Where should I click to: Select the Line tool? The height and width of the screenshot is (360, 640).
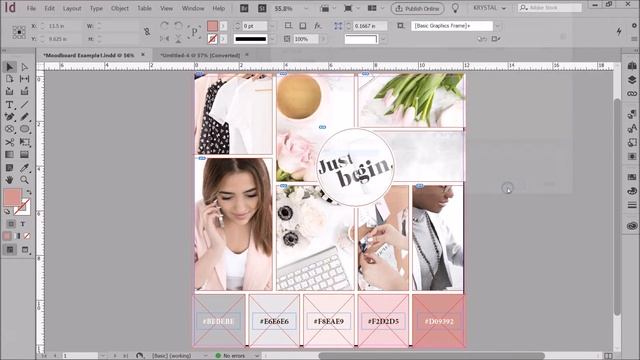pos(24,104)
